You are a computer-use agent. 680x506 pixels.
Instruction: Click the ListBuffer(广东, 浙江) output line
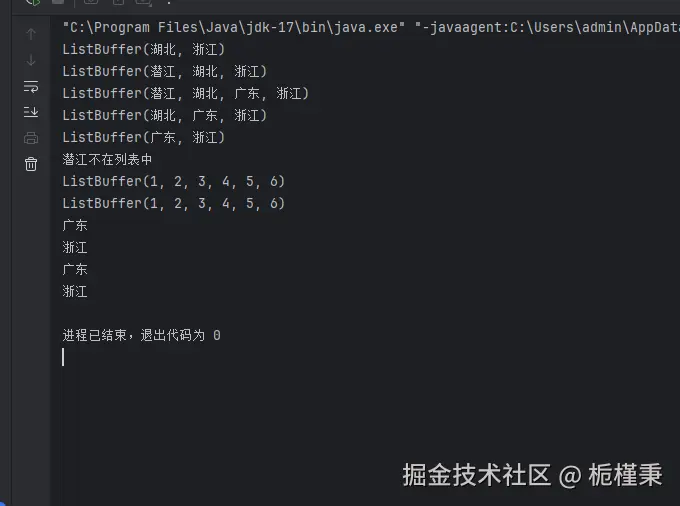coord(144,137)
